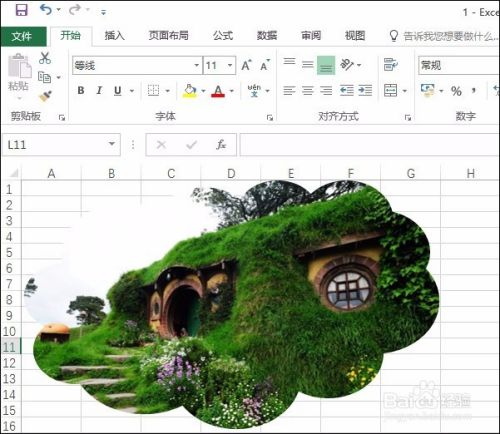Apply Comma Style format
This screenshot has width=500, height=434.
point(473,91)
